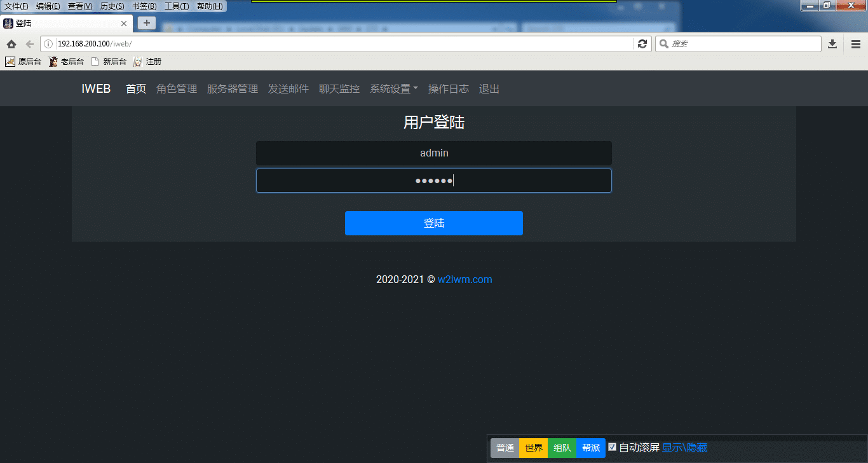
Task: Open the 原后台 bookmark
Action: tap(24, 62)
